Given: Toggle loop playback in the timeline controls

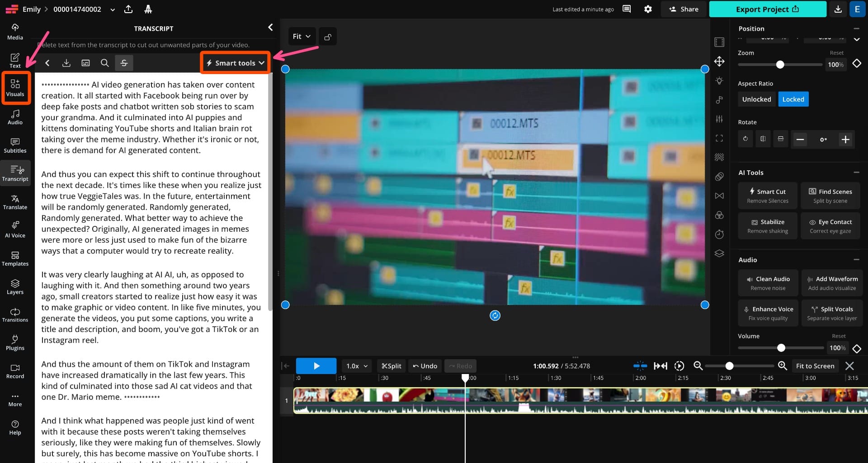Looking at the screenshot, I should click(x=679, y=366).
